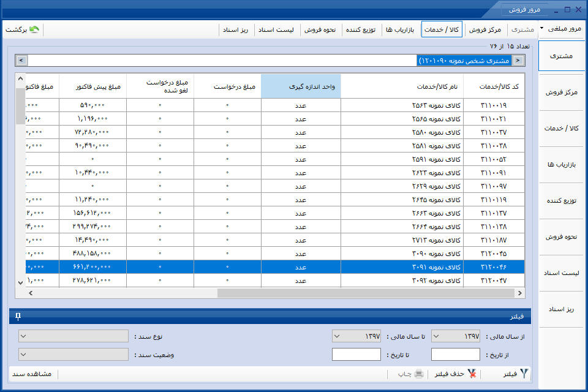
Task: Click the cell ۴۸۸,۱۵۸,۰۰۰
Action: click(92, 254)
